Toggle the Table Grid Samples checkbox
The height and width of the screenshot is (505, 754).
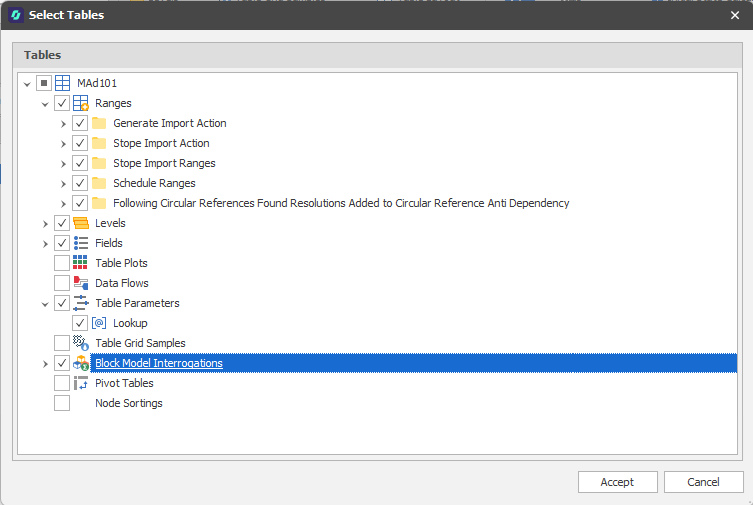pyautogui.click(x=62, y=343)
